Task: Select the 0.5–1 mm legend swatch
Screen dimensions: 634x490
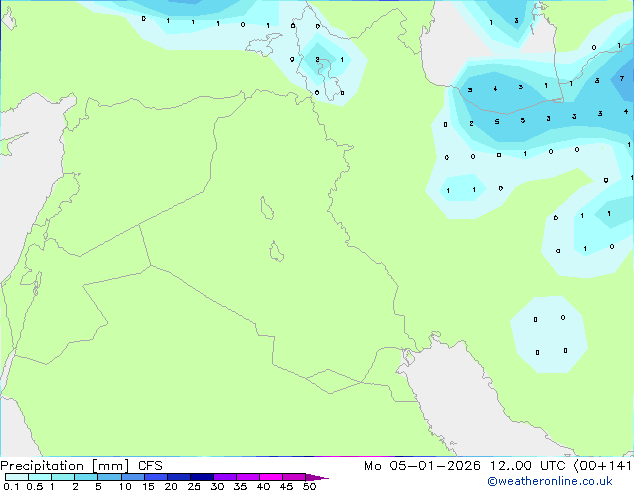Action: [40, 477]
